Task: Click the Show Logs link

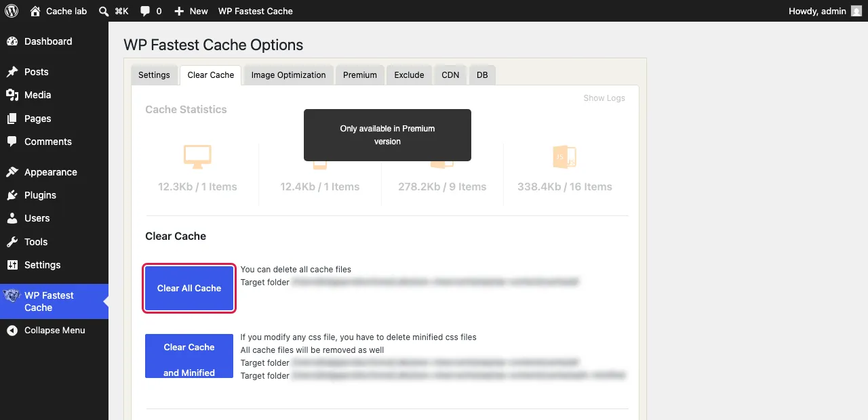Action: 604,98
